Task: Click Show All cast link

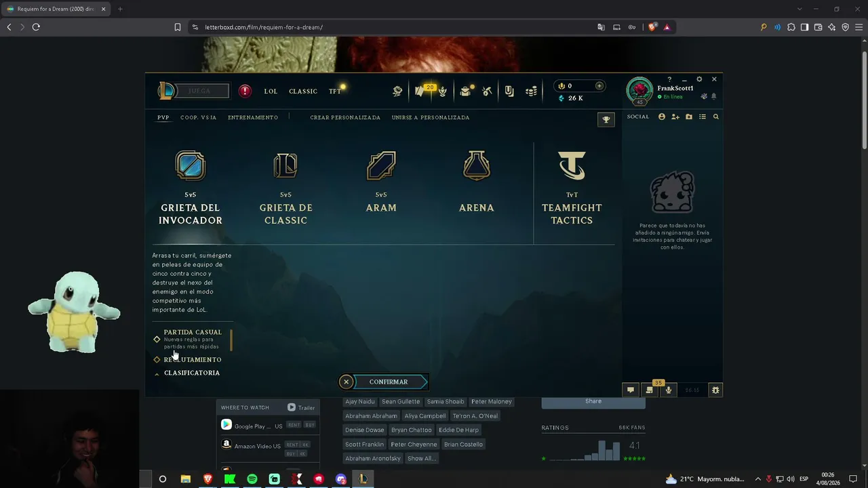Action: click(421, 458)
